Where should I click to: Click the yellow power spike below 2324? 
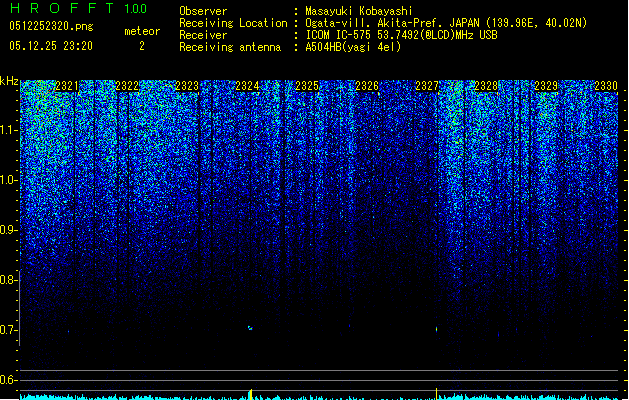click(251, 394)
